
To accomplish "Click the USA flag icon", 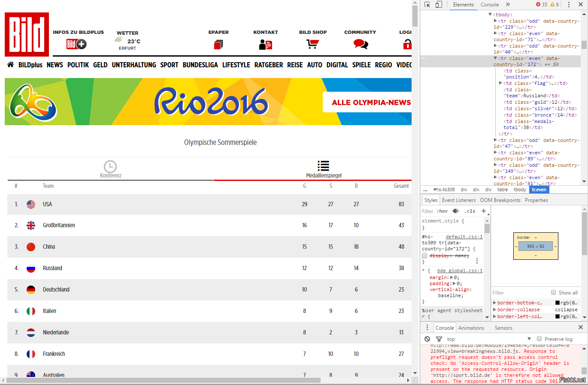I will 31,205.
